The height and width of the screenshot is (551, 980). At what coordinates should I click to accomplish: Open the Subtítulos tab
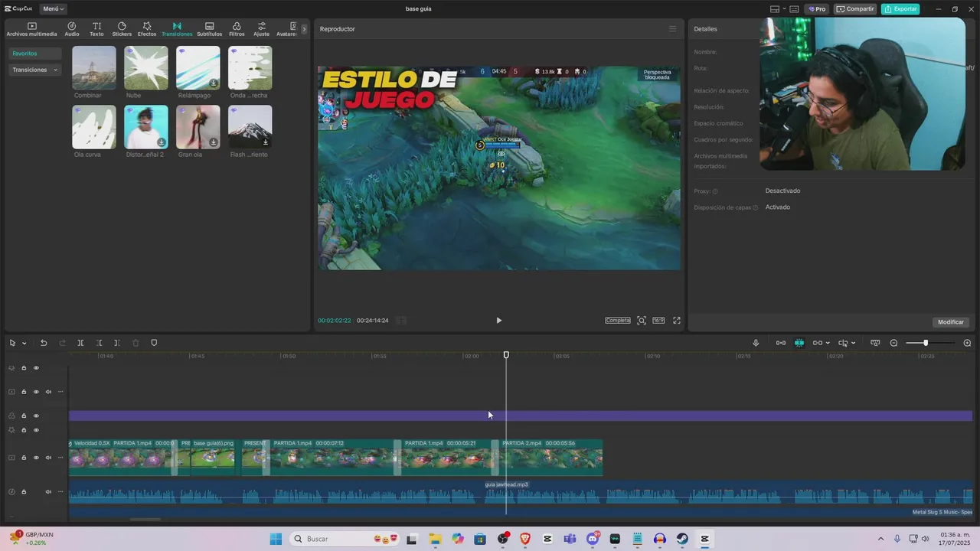pyautogui.click(x=209, y=29)
